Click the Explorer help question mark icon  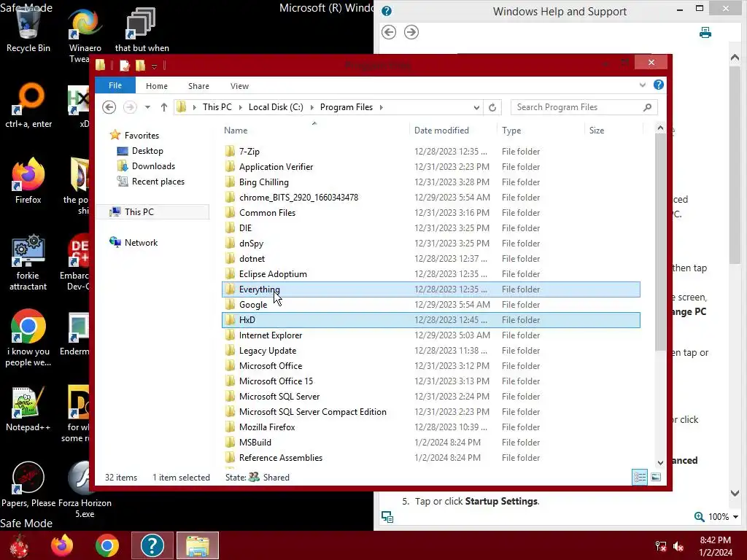pyautogui.click(x=659, y=85)
